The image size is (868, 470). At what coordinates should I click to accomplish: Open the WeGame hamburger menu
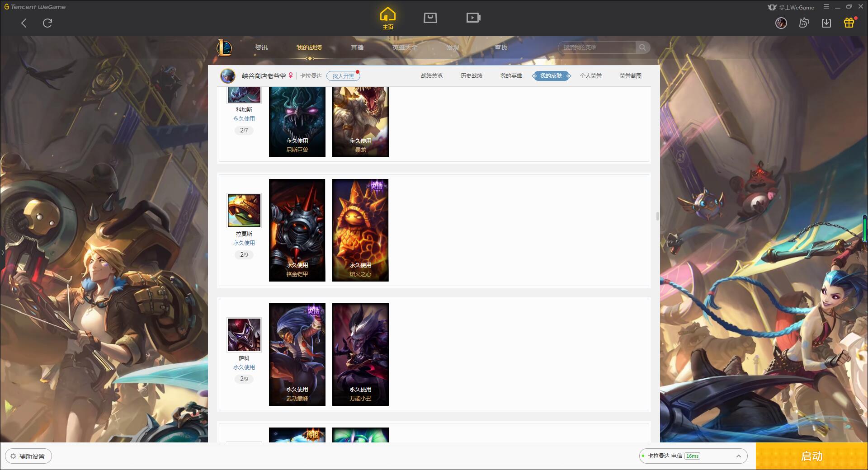(826, 7)
